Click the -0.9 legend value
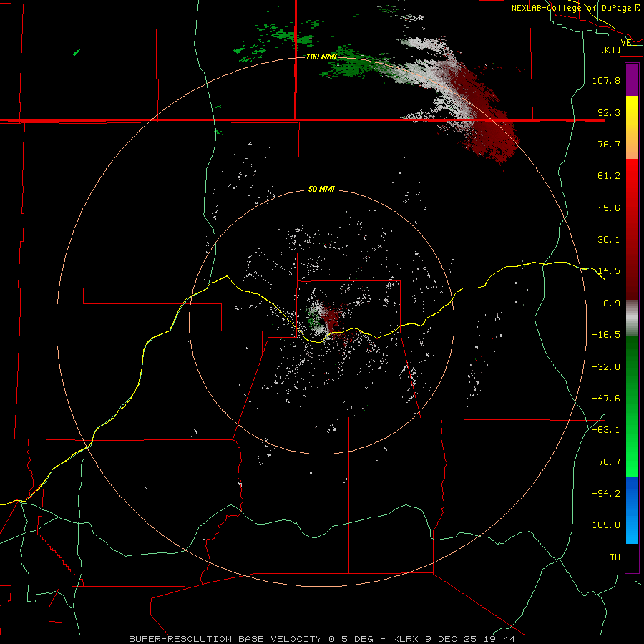The image size is (644, 644). pos(609,303)
